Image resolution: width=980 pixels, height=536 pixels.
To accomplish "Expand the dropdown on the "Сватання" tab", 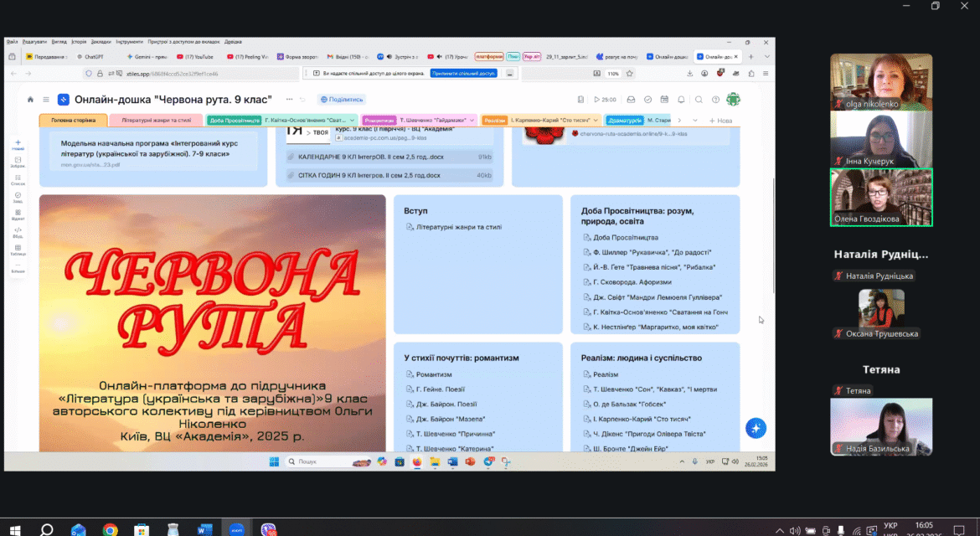I will [x=353, y=120].
